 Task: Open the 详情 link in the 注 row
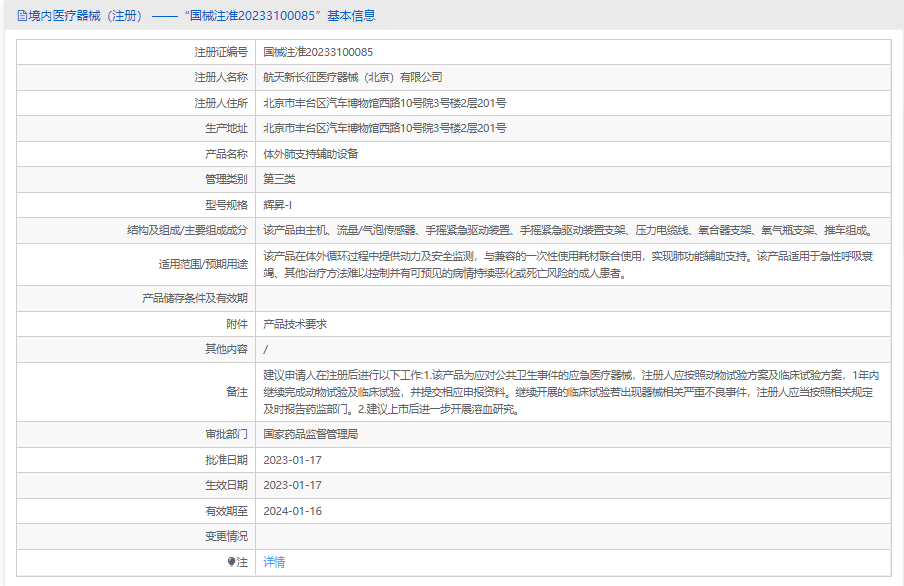coord(274,562)
